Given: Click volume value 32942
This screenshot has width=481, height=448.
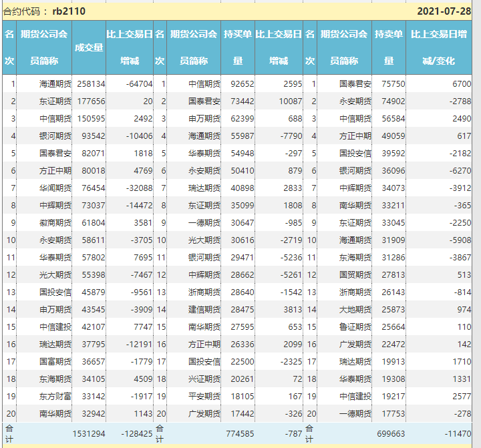Looking at the screenshot, I should 94,414.
